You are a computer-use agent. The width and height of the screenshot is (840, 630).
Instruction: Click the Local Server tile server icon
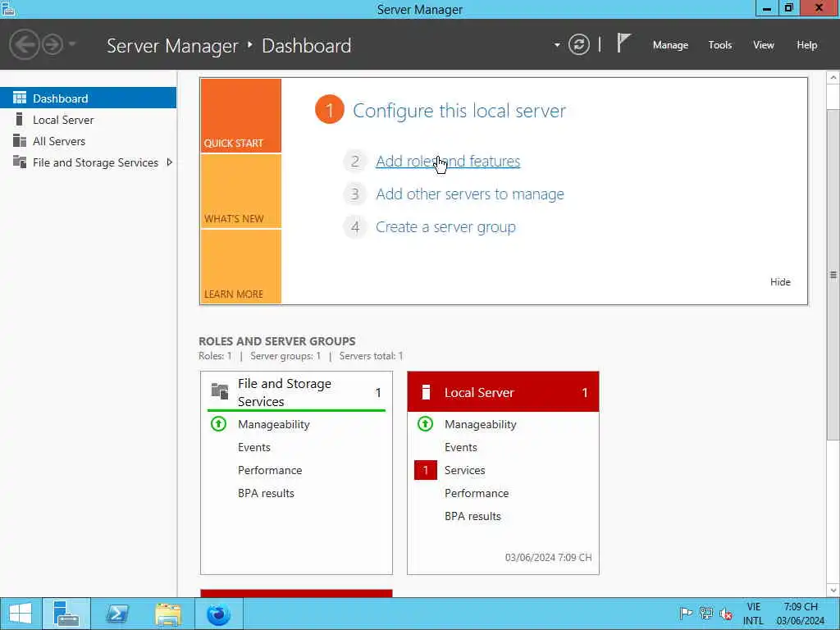426,392
